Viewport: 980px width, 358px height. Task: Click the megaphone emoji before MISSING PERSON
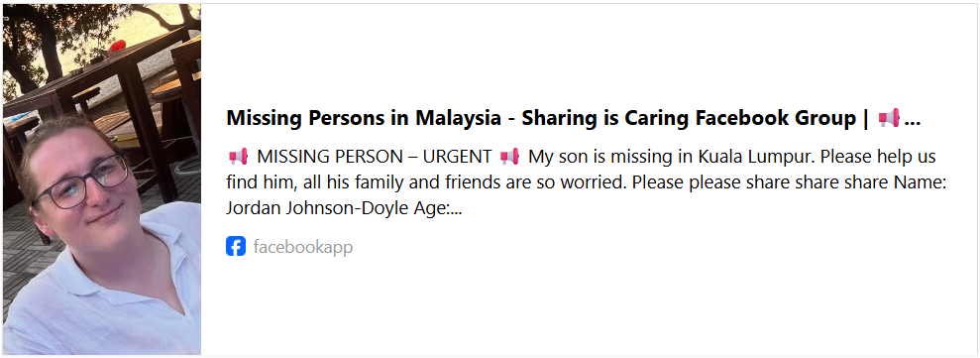pos(238,156)
